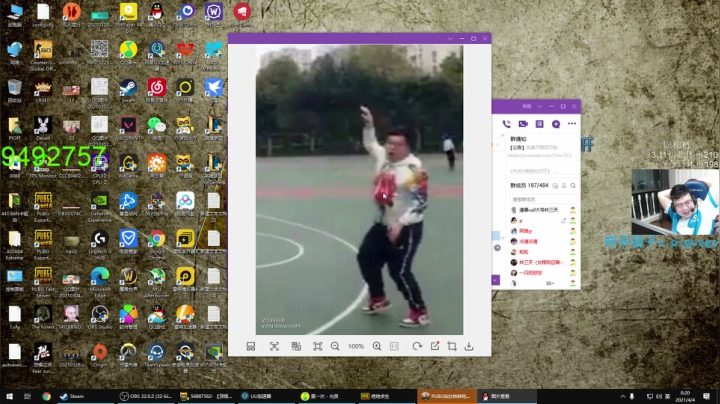Screen dimensions: 720x404
Task: Open The Forest game desktop shortcut
Action: click(x=43, y=318)
